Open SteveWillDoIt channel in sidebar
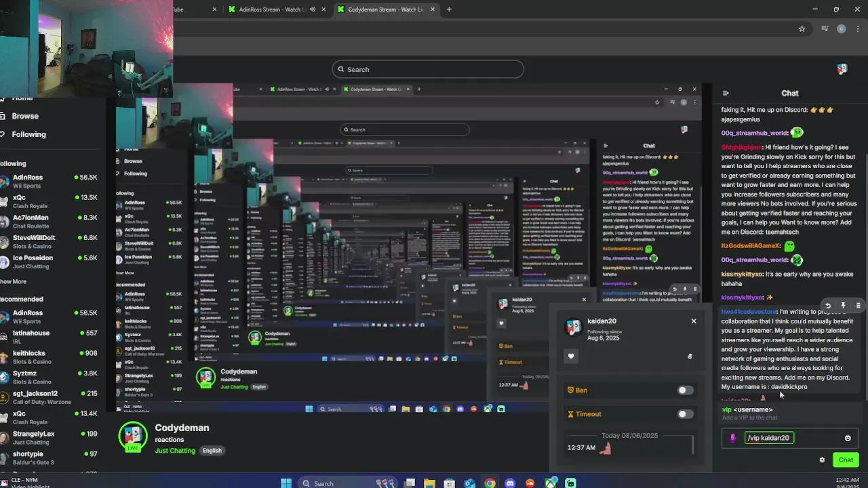Image resolution: width=868 pixels, height=488 pixels. pos(51,241)
